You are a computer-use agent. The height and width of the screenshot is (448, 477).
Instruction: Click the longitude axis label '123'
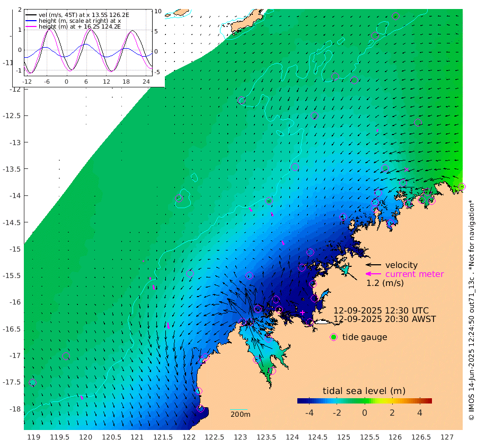pyautogui.click(x=240, y=437)
